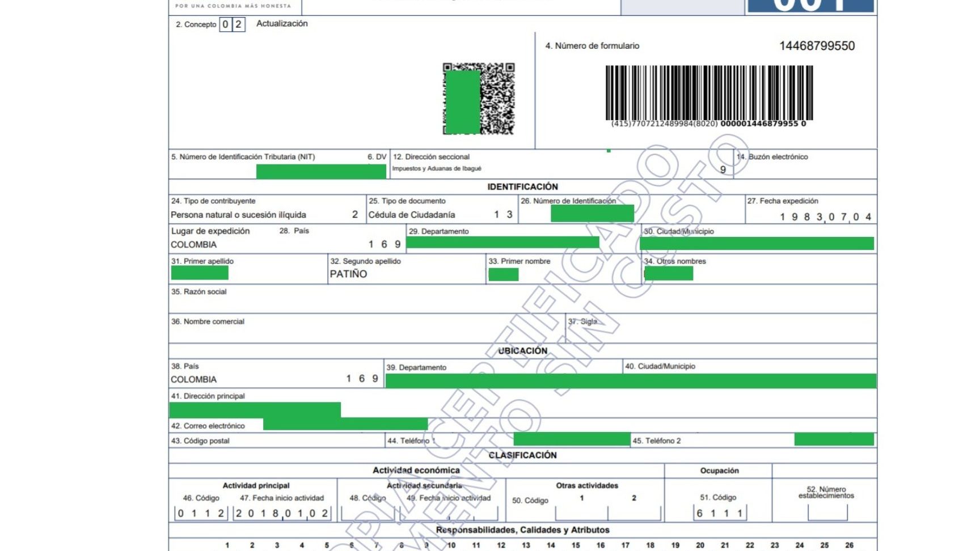980x551 pixels.
Task: Click the "45. Teléfono 2" label
Action: click(x=657, y=440)
